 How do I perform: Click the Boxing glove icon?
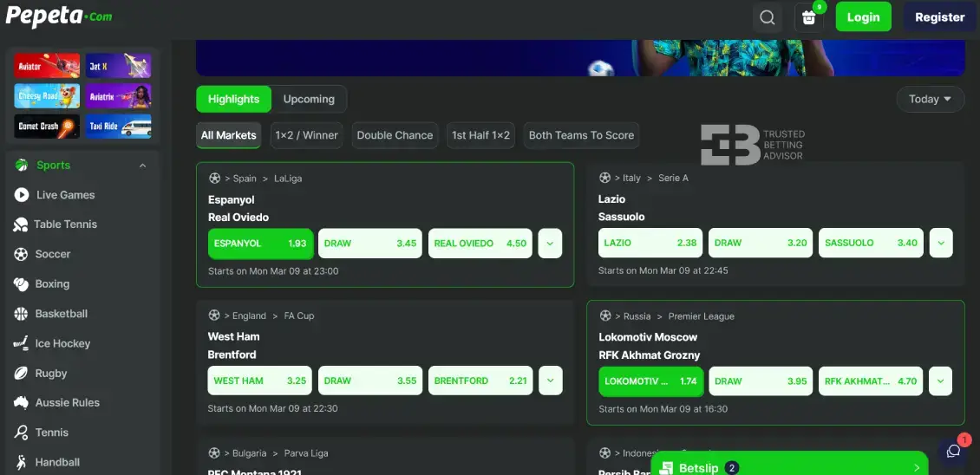click(22, 284)
